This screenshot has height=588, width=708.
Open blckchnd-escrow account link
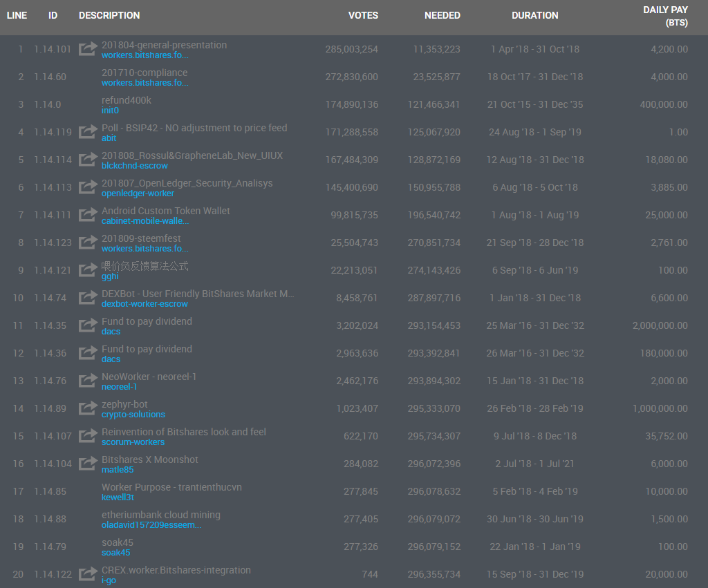[x=135, y=166]
